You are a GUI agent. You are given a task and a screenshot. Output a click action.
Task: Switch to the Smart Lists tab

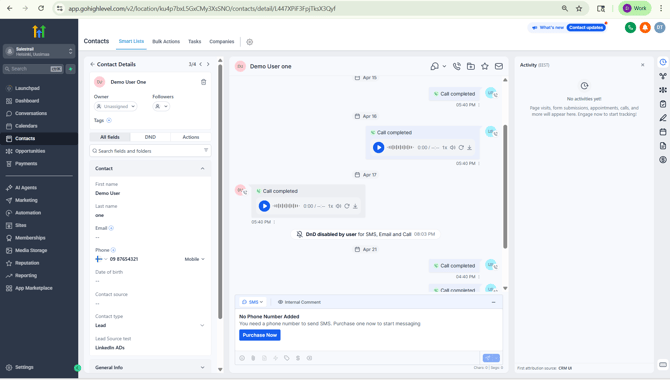tap(131, 41)
